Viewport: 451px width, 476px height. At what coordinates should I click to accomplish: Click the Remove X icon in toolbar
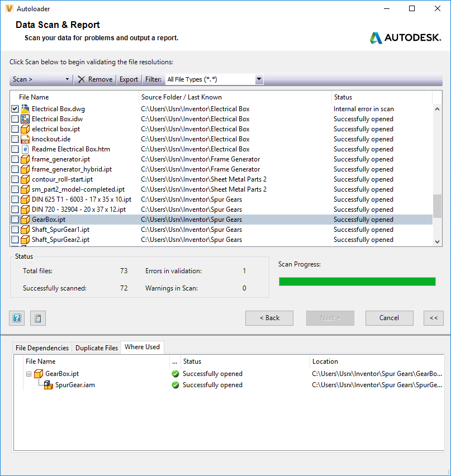[82, 79]
